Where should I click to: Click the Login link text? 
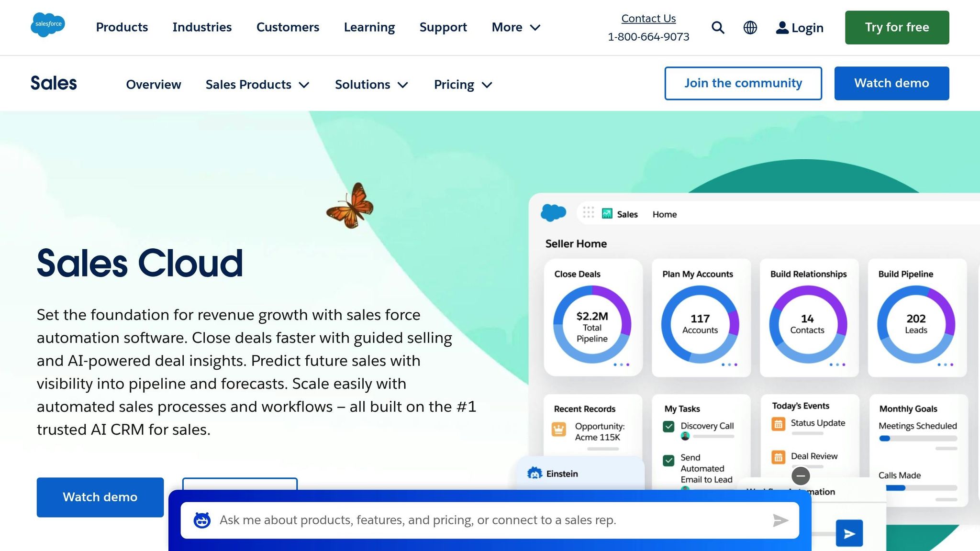(x=807, y=28)
